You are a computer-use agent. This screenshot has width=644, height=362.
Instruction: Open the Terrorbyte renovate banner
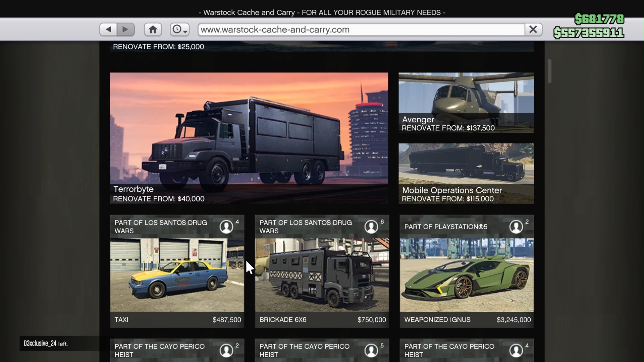click(x=249, y=138)
